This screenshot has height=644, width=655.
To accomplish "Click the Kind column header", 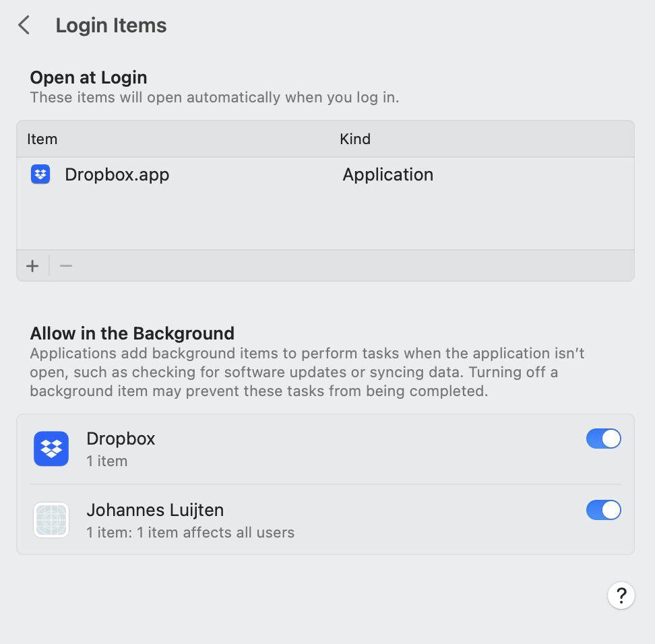I will [x=355, y=139].
